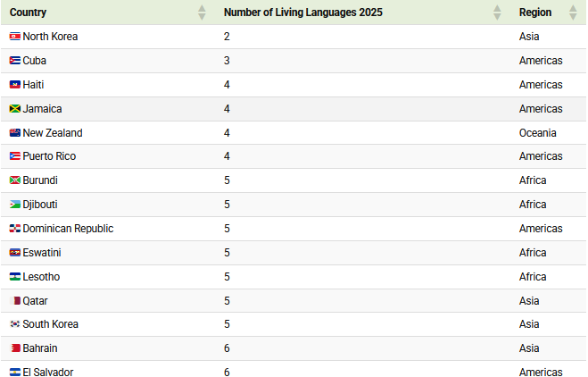Click the Region column header text
The image size is (588, 377).
pyautogui.click(x=535, y=13)
